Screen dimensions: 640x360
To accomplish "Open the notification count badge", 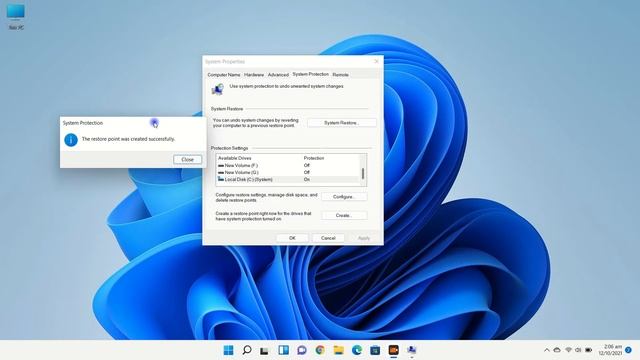I will click(x=629, y=350).
